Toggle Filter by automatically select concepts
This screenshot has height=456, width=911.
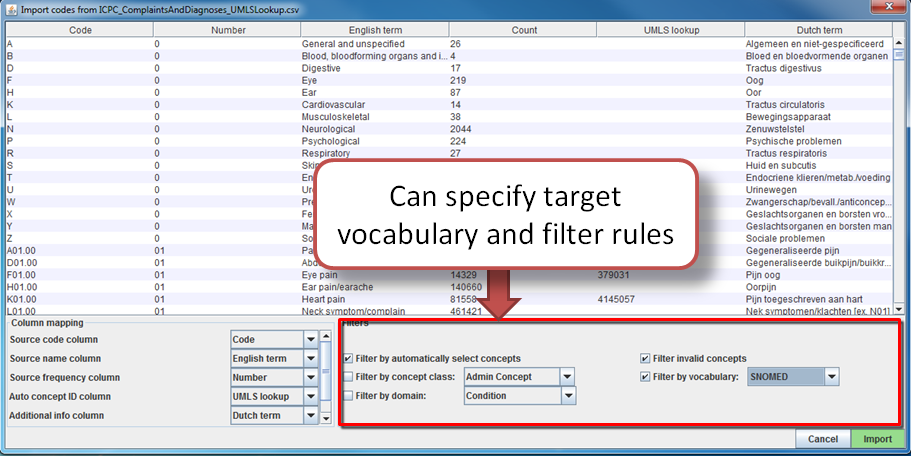pos(348,358)
